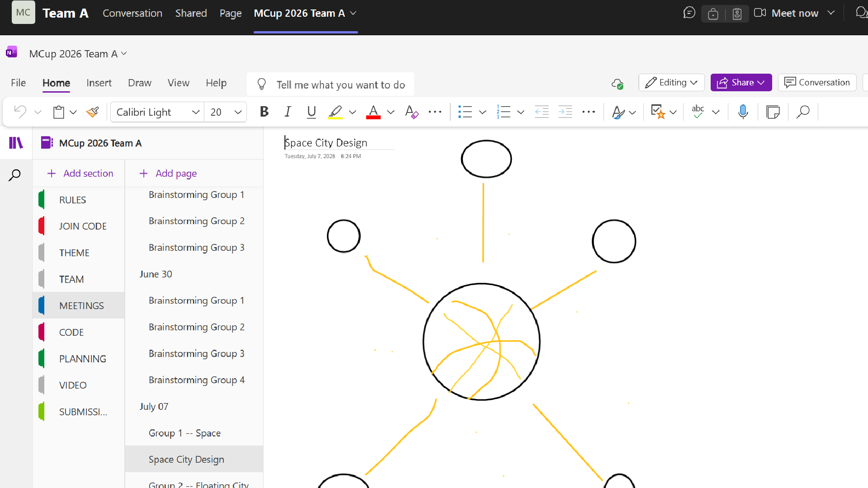
Task: Open the Editing mode dropdown
Action: 671,83
